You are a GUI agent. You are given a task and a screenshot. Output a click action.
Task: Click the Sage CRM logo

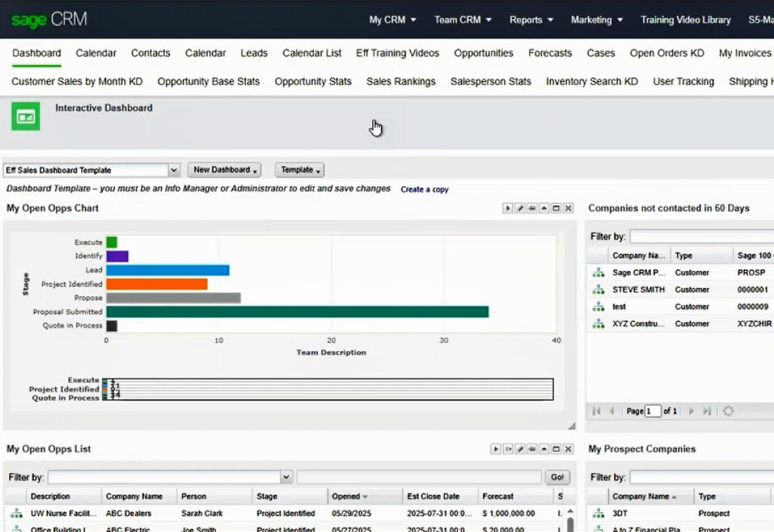[49, 19]
